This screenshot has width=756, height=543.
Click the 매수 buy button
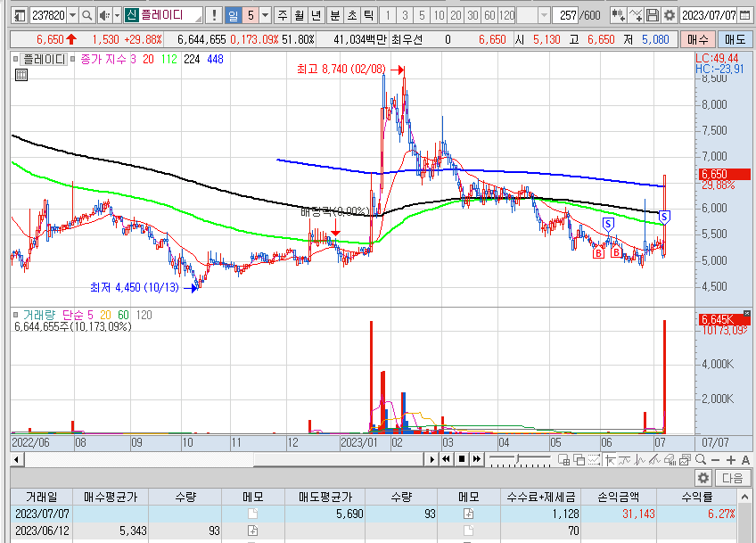(698, 39)
